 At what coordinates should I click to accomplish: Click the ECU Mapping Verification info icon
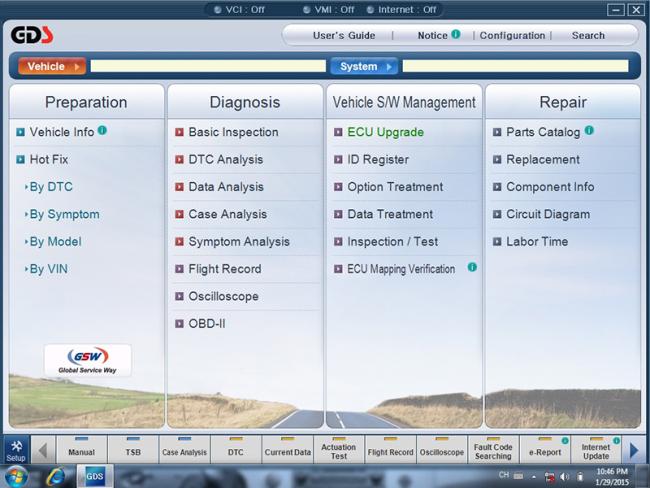pyautogui.click(x=472, y=268)
